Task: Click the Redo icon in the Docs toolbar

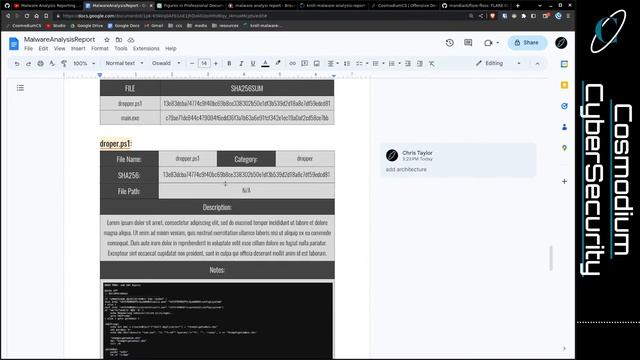Action: click(x=28, y=64)
